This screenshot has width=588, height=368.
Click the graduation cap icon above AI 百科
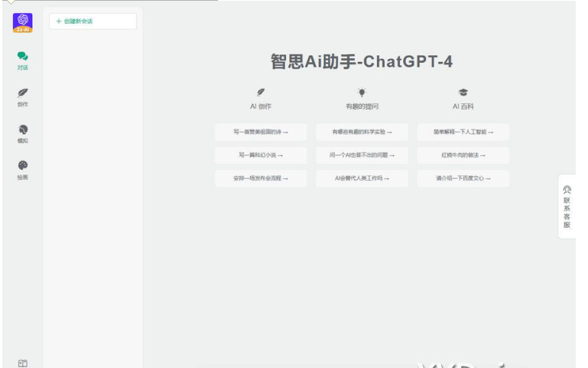(x=463, y=92)
